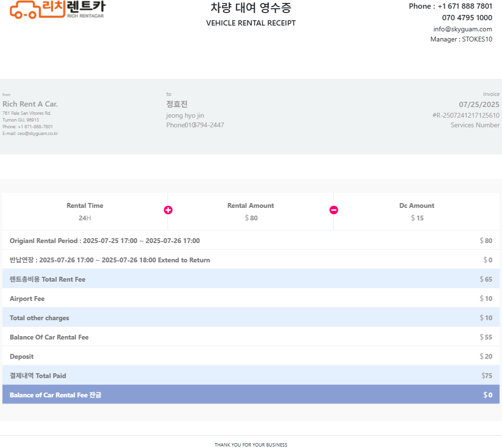Image resolution: width=502 pixels, height=448 pixels.
Task: Click the $75 Total Paid amount
Action: tap(487, 376)
